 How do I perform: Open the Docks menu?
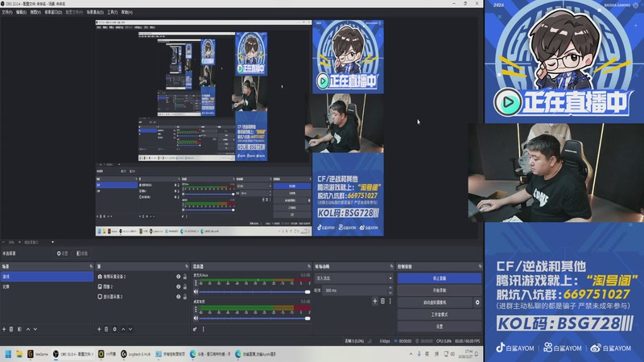pyautogui.click(x=53, y=12)
